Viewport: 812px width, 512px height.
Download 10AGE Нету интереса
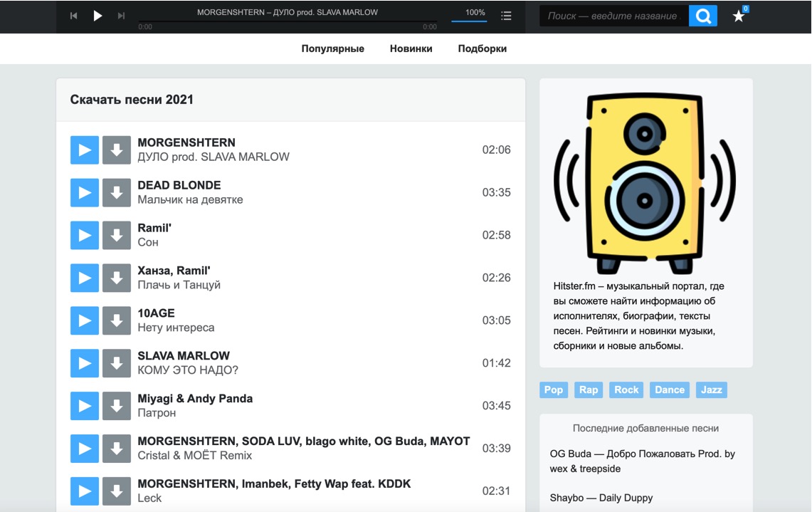[x=117, y=320]
